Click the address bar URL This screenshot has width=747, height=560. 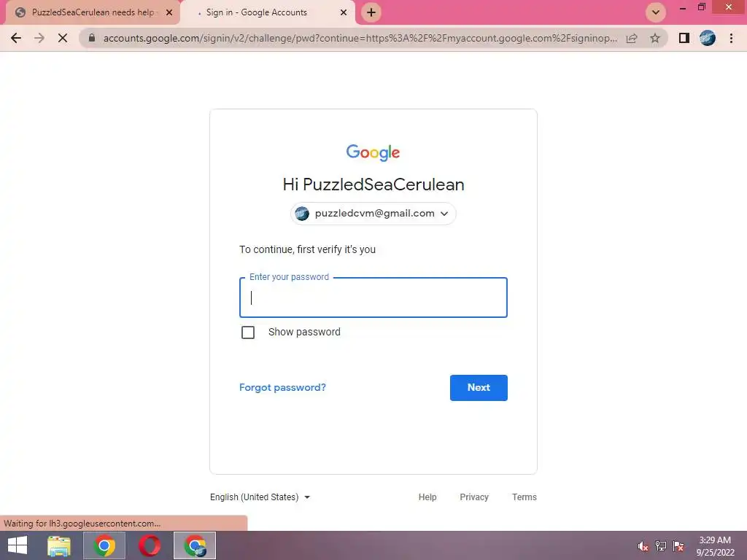coord(360,38)
